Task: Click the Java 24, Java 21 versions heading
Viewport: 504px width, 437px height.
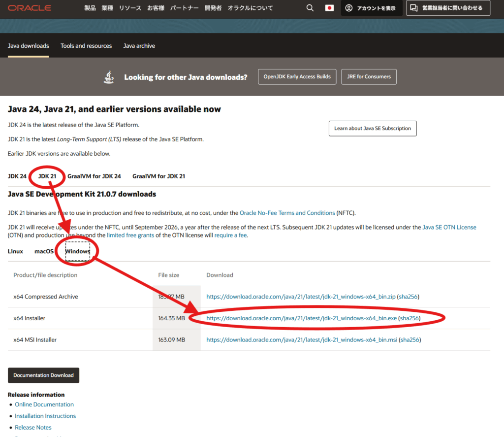Action: pos(114,109)
